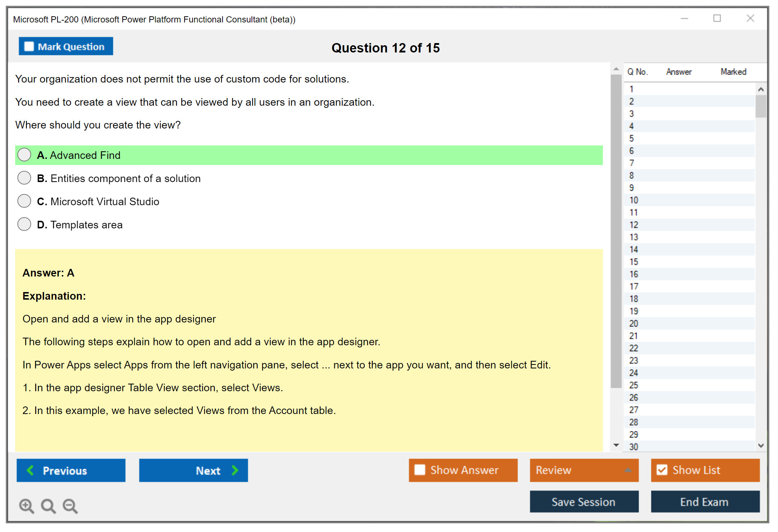Jump to question 15 in list
The width and height of the screenshot is (778, 532).
(634, 262)
